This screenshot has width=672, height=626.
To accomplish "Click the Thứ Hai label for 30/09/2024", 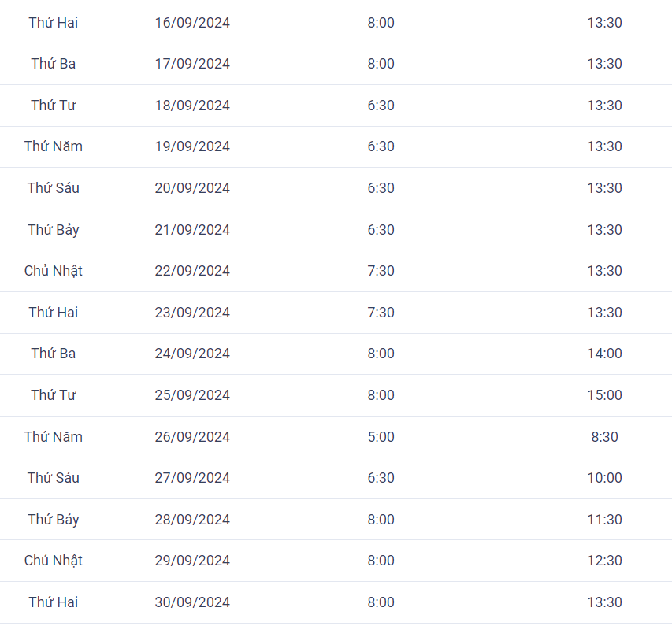I will tap(53, 602).
